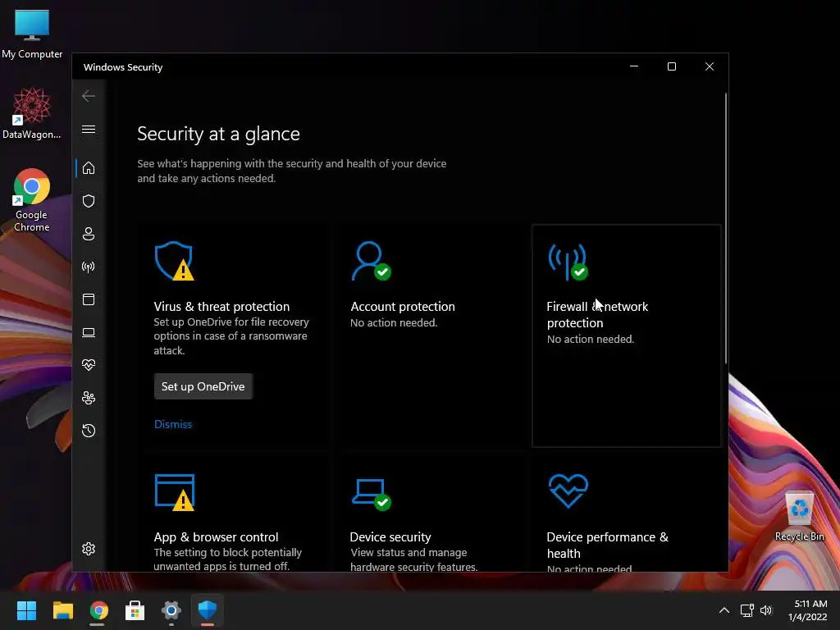Click the network tray icon
This screenshot has width=840, height=630.
tap(746, 610)
